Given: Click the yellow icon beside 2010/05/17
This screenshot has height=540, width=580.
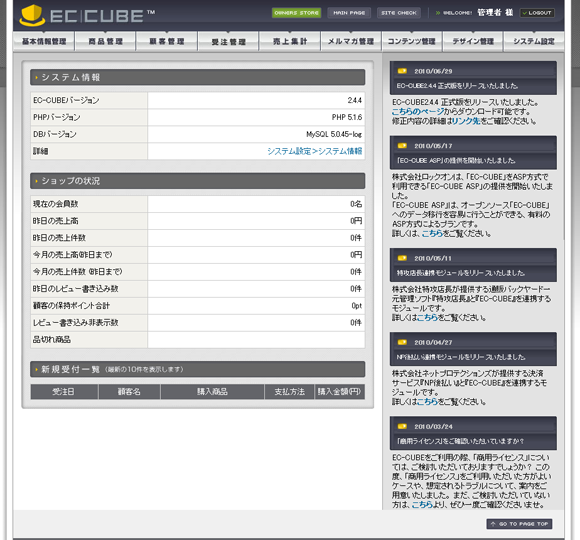Looking at the screenshot, I should (402, 146).
